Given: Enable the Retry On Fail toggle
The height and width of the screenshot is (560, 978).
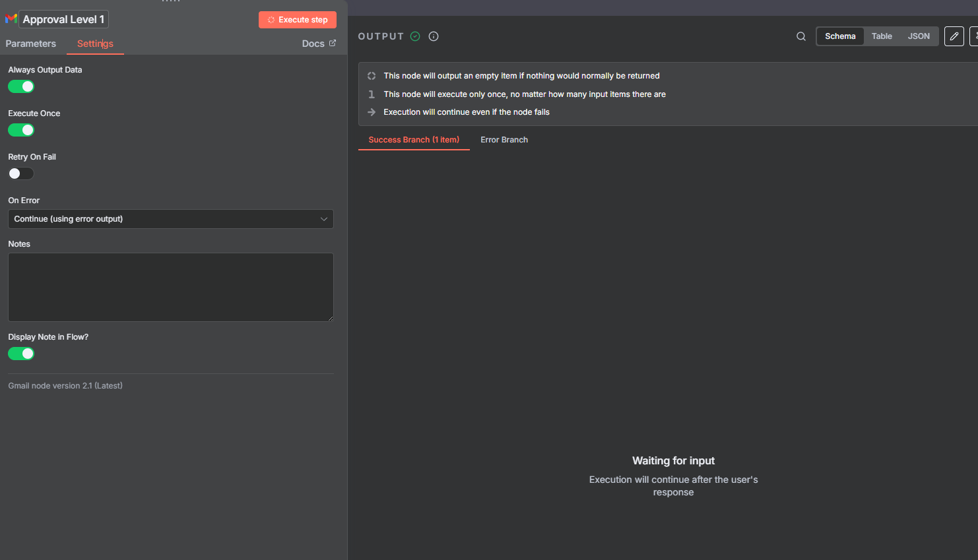Looking at the screenshot, I should tap(21, 173).
